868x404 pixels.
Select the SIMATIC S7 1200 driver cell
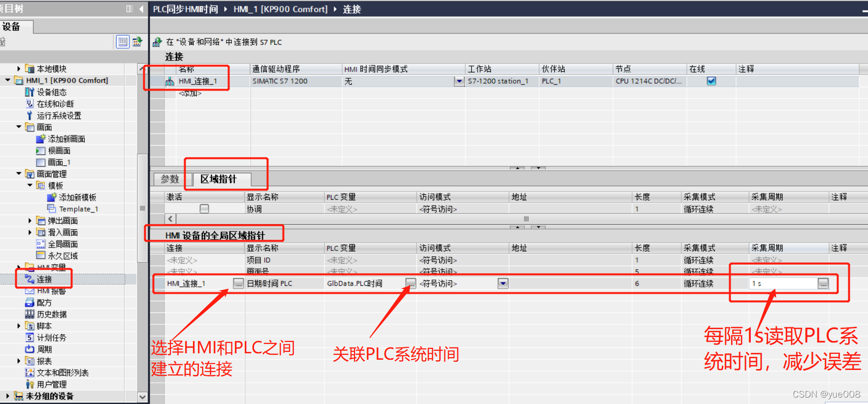(296, 81)
